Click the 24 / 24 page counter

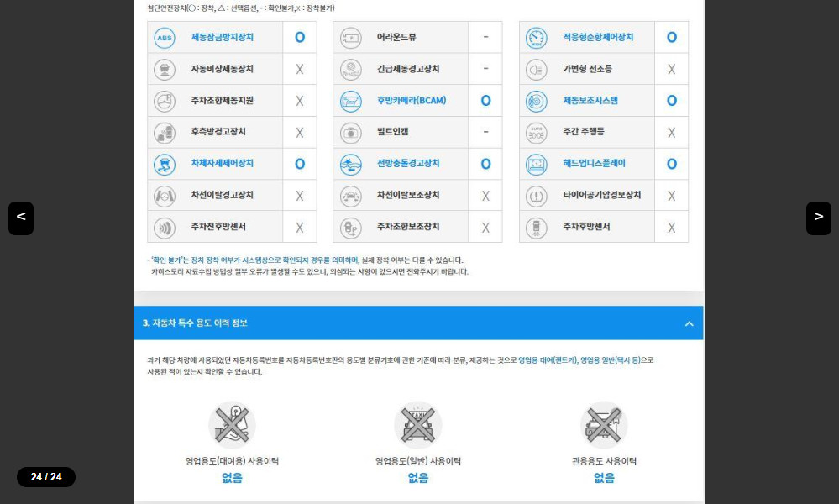point(46,477)
